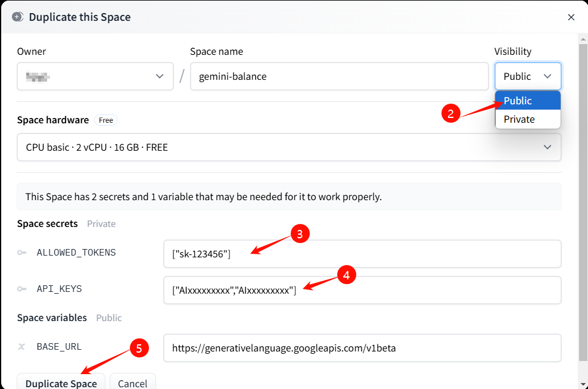Click the key icon beside API_KEYS
This screenshot has height=389, width=588.
point(22,289)
